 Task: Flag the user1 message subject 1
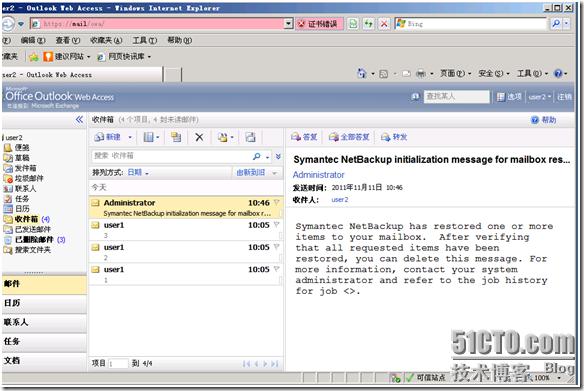[277, 269]
